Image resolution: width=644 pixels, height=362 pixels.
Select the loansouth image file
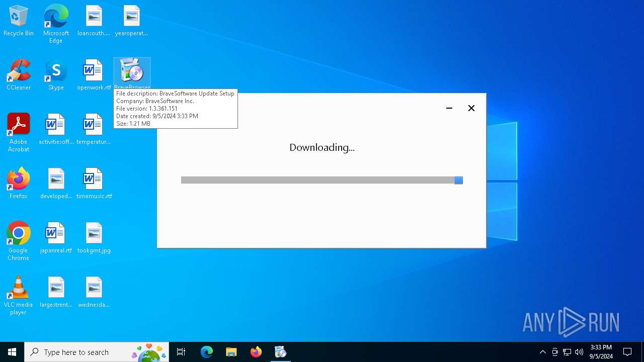pyautogui.click(x=94, y=21)
